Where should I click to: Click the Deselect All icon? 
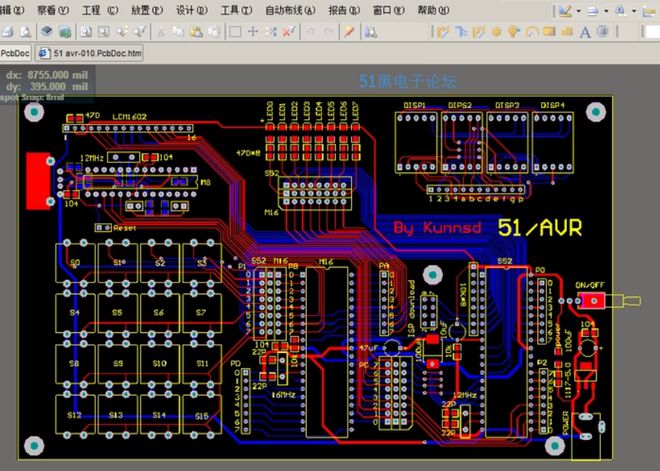click(271, 32)
